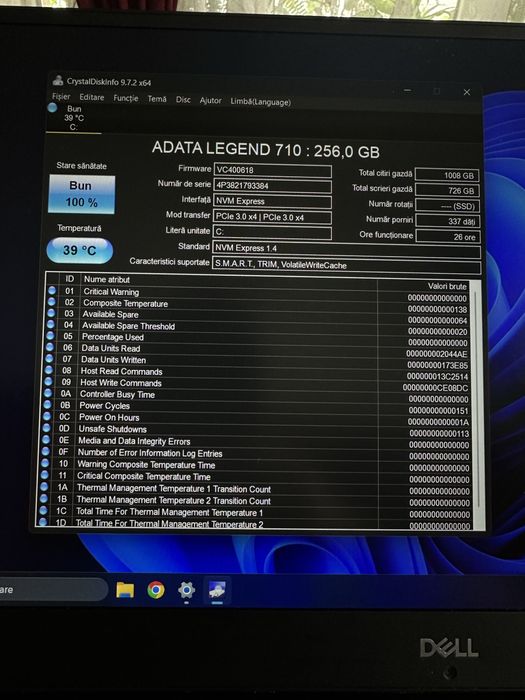Click raw value 000000002044AE
The image size is (525, 700).
[x=437, y=354]
